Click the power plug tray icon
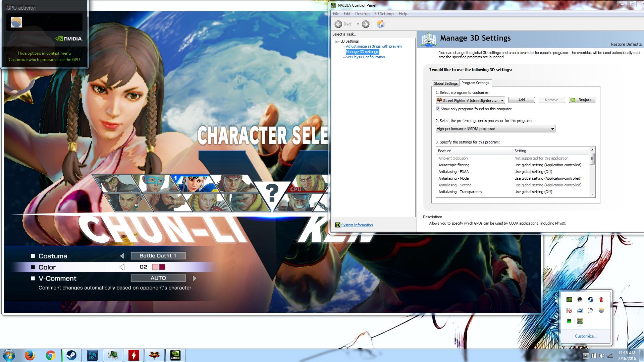644x362 pixels. point(590,310)
